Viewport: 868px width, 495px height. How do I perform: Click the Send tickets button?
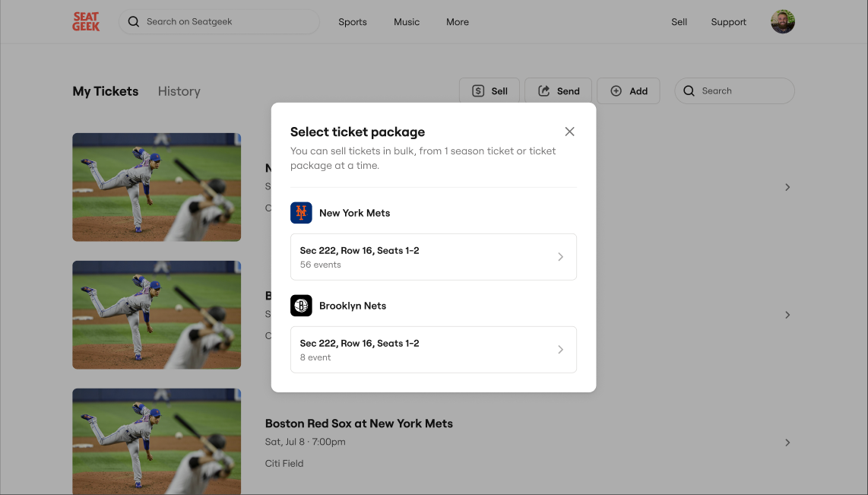click(558, 90)
